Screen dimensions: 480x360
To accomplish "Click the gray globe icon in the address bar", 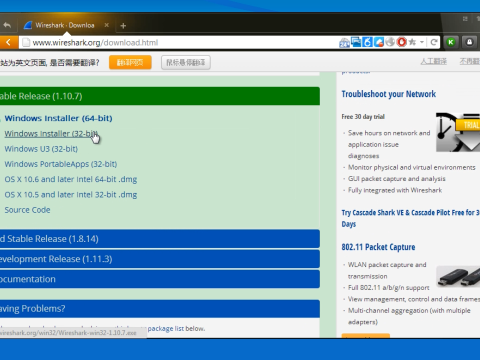I will (x=390, y=42).
